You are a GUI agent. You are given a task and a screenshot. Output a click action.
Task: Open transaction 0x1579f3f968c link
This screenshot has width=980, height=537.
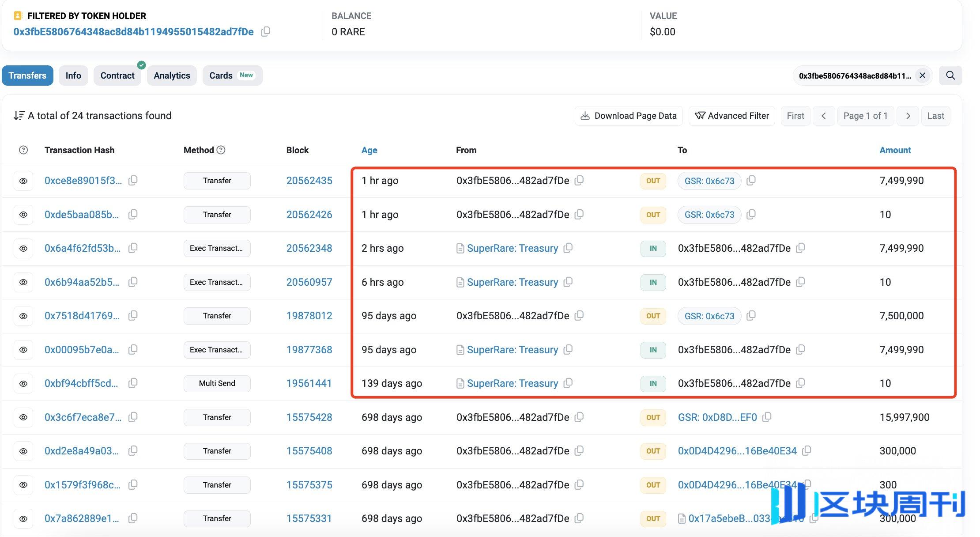83,485
